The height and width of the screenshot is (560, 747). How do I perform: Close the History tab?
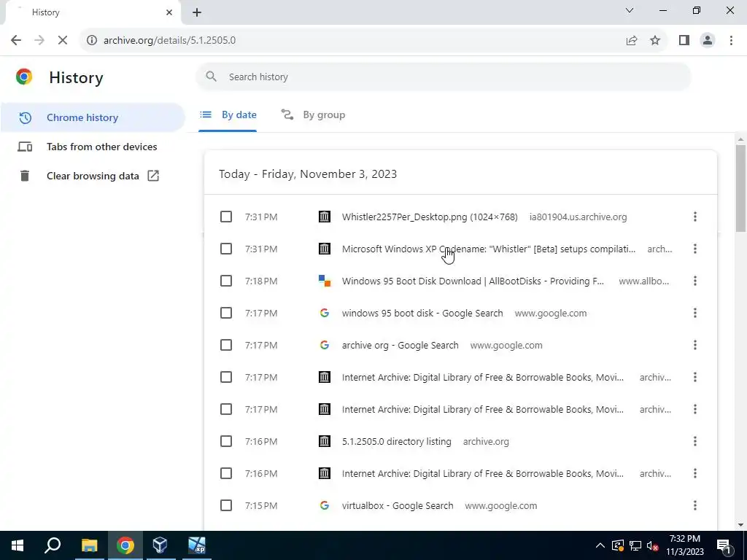pos(169,12)
